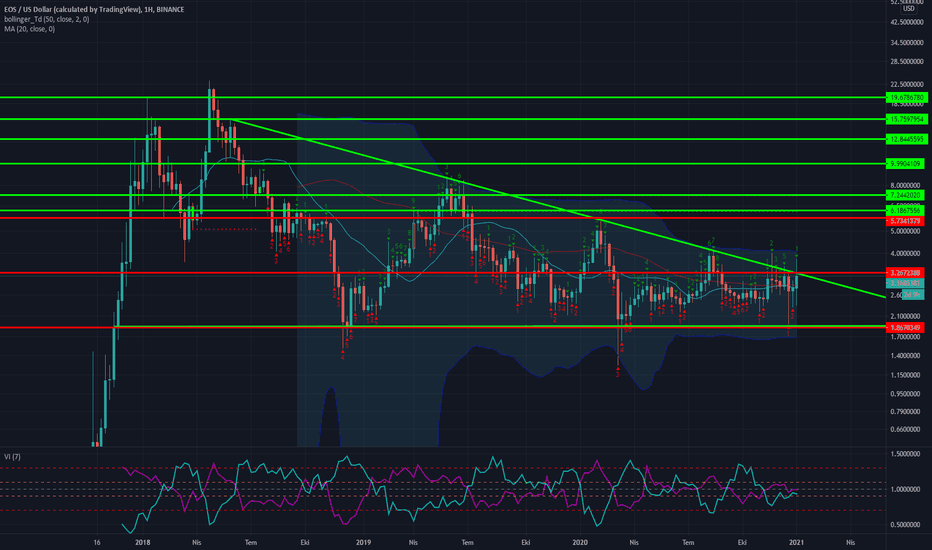Click the 34.5000000 price axis tick
This screenshot has width=932, height=550.
(906, 43)
